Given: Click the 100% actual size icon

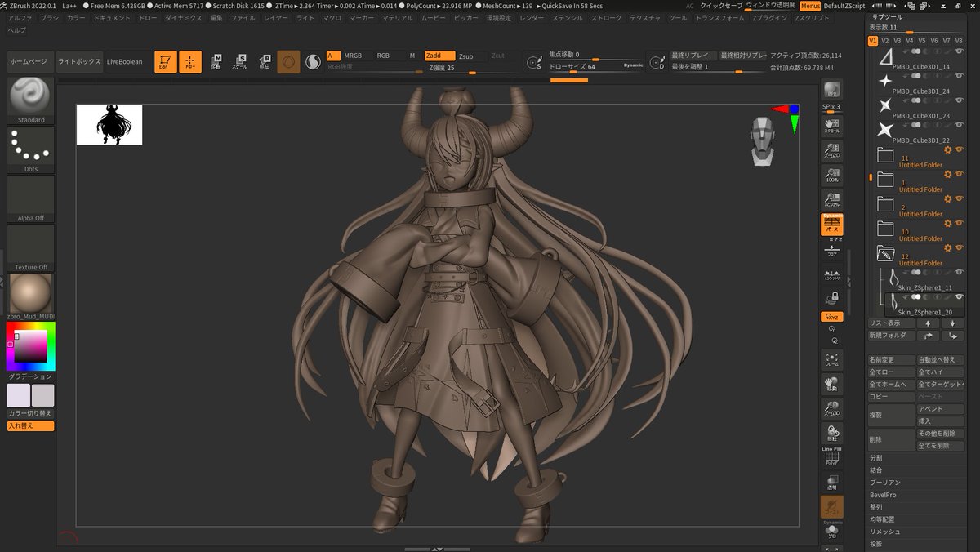Looking at the screenshot, I should [x=832, y=174].
